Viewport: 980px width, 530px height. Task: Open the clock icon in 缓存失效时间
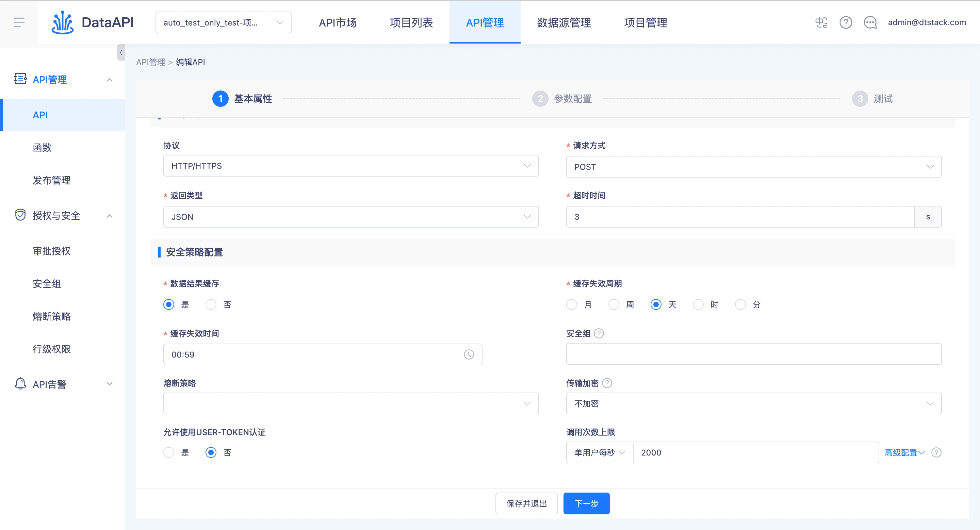[x=469, y=355]
